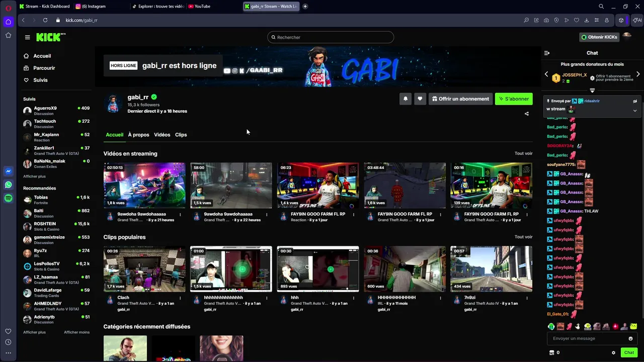Image resolution: width=644 pixels, height=362 pixels.
Task: Open the Opera sidebar bookmarks star icon
Action: click(8, 35)
